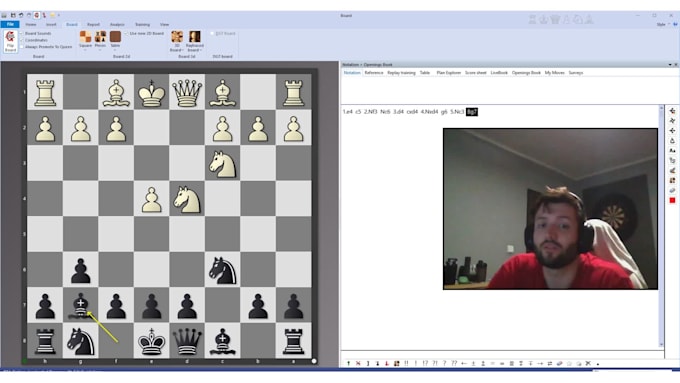Toggle the Board Sounds checkbox
The height and width of the screenshot is (383, 680).
pyautogui.click(x=22, y=33)
